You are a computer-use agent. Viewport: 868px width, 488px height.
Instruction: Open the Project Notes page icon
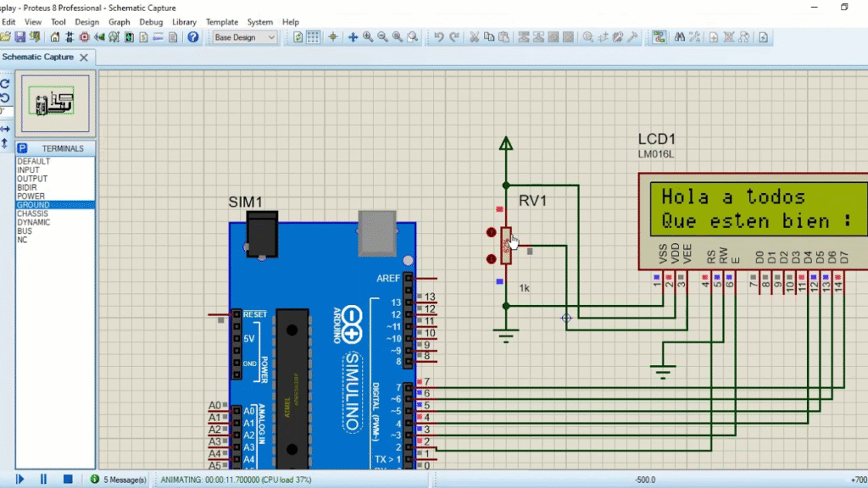point(173,37)
